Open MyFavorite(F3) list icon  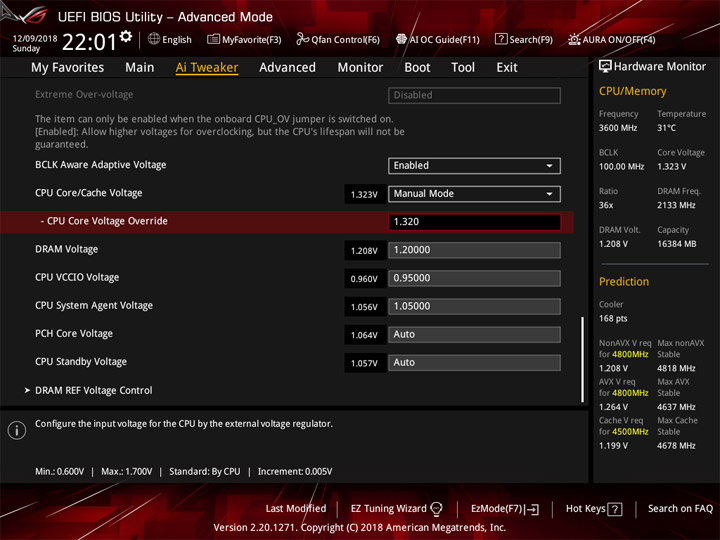[213, 39]
